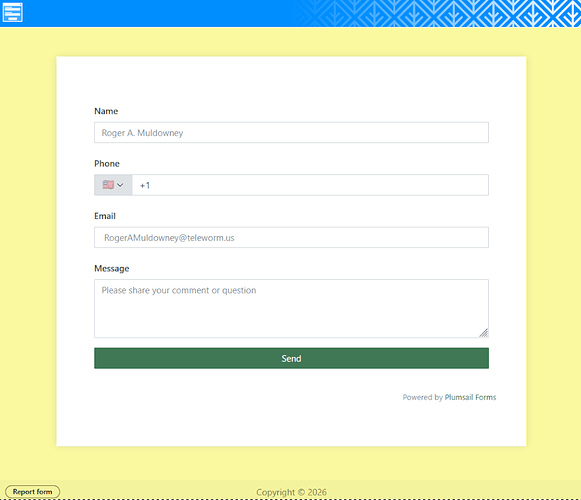The width and height of the screenshot is (581, 500).
Task: Click the form logo icon in header
Action: pyautogui.click(x=13, y=12)
